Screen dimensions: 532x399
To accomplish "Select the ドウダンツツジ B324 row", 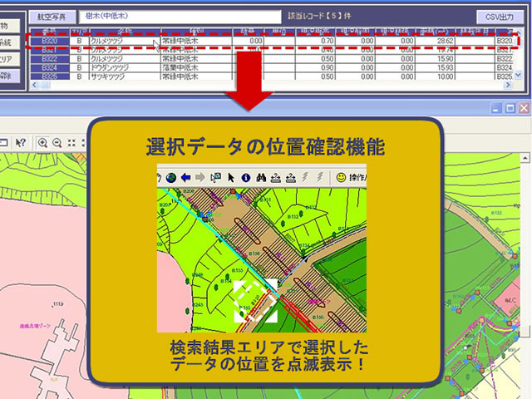I will point(249,67).
